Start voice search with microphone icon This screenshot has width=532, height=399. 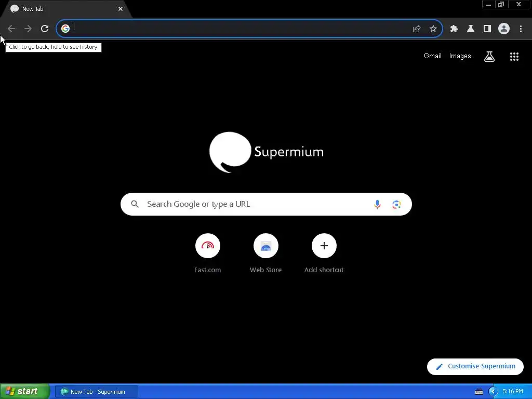click(x=377, y=204)
